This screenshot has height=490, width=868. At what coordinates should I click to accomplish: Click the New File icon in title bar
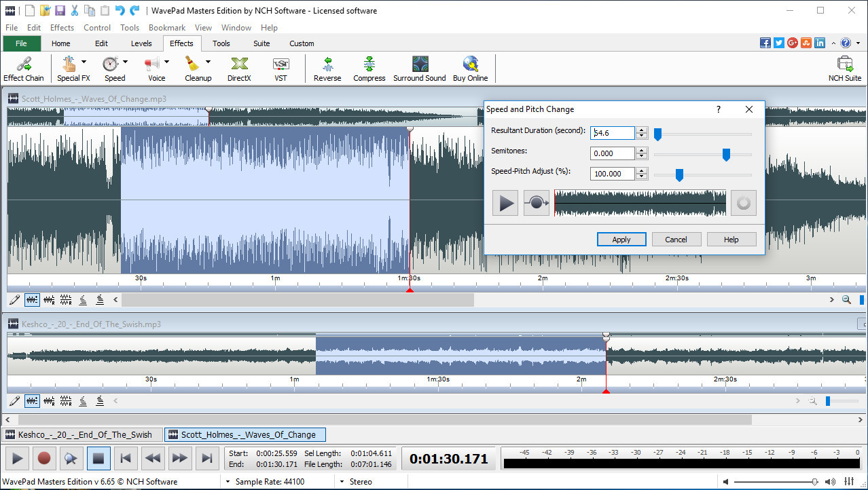click(30, 10)
